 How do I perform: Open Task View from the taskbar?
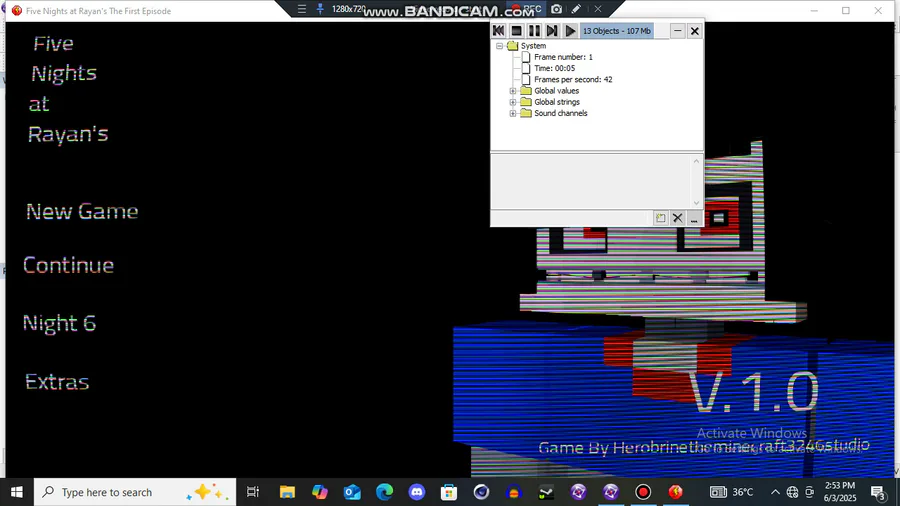click(x=253, y=492)
